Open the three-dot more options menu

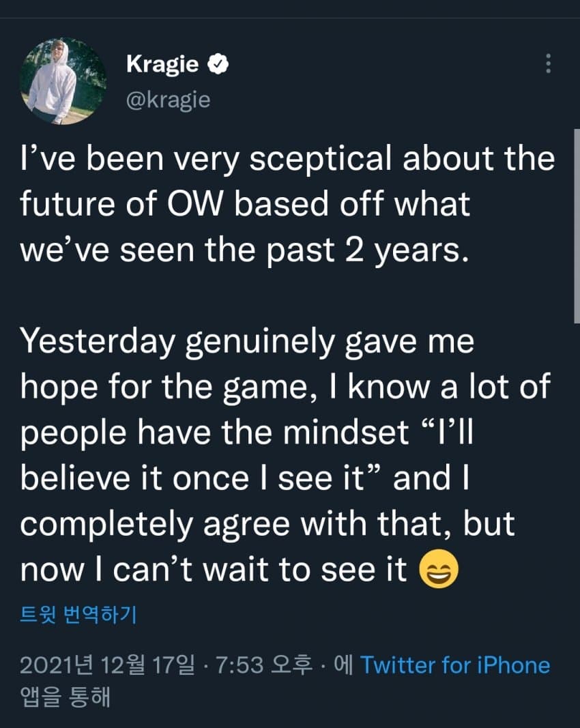pos(548,63)
